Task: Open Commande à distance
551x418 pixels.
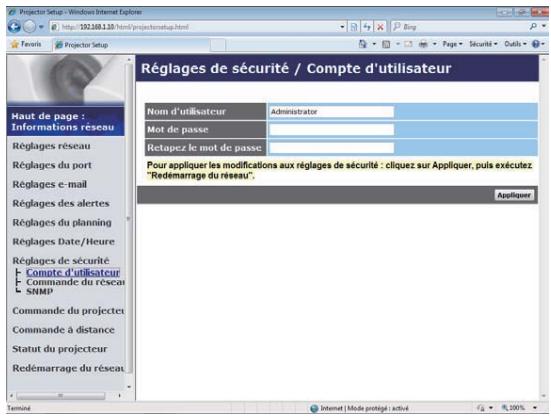Action: click(64, 330)
